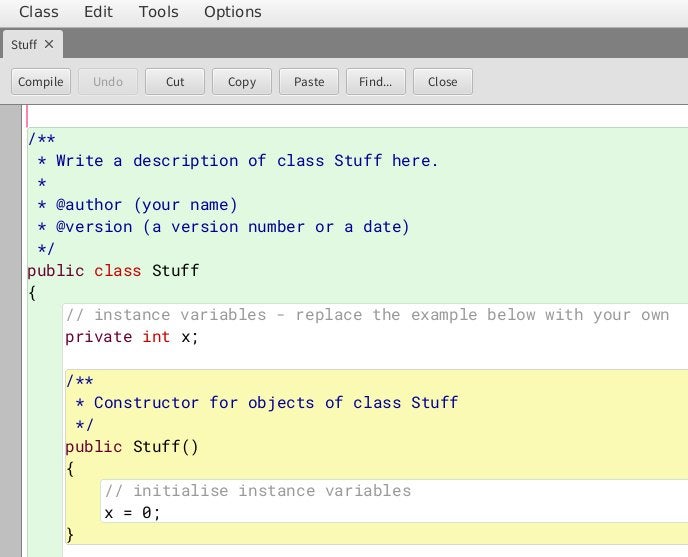
Task: Open the Options menu
Action: (x=232, y=12)
